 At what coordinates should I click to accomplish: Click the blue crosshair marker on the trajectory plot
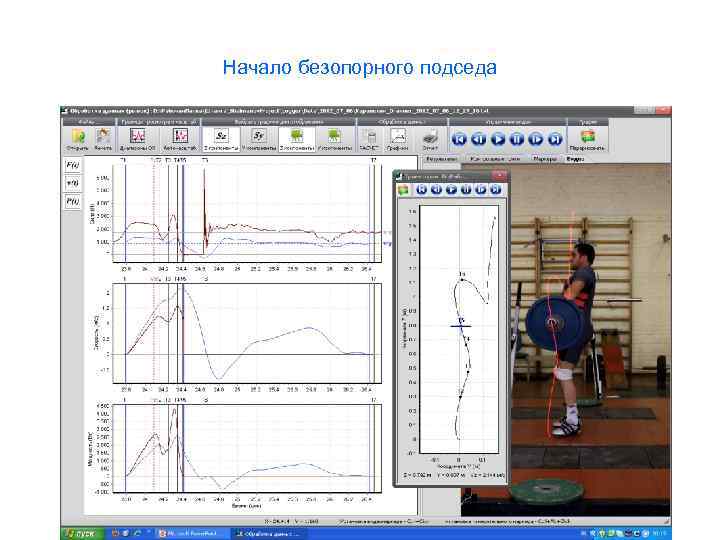pyautogui.click(x=461, y=326)
